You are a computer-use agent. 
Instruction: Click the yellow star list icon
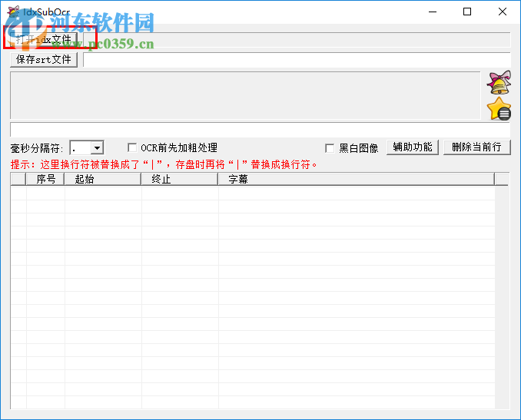point(499,108)
